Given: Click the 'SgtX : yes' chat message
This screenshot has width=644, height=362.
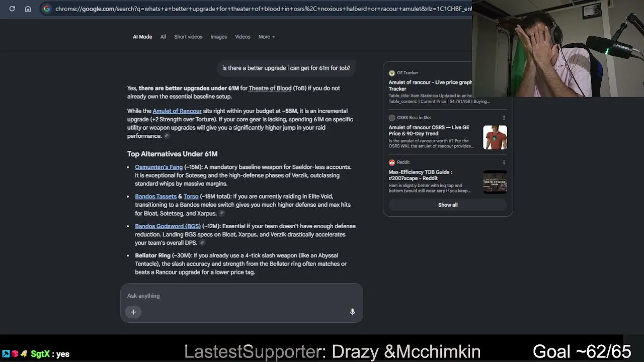Looking at the screenshot, I should (50, 354).
